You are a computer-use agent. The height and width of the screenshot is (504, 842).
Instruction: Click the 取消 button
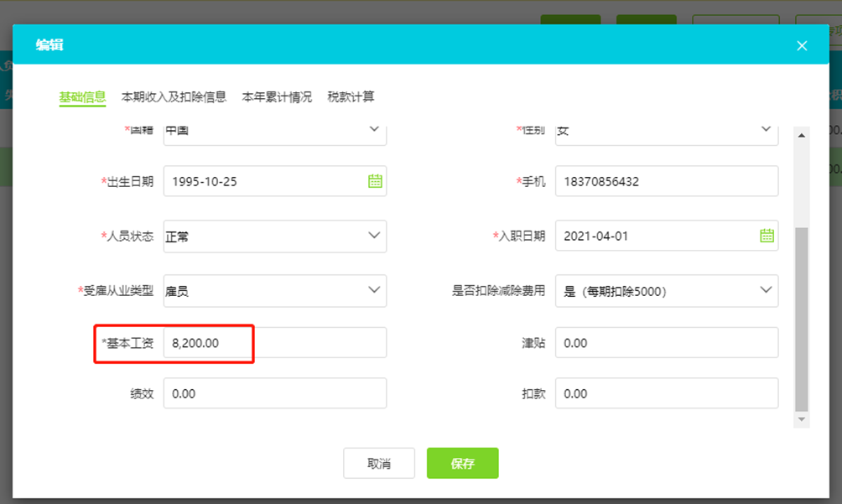(x=379, y=463)
